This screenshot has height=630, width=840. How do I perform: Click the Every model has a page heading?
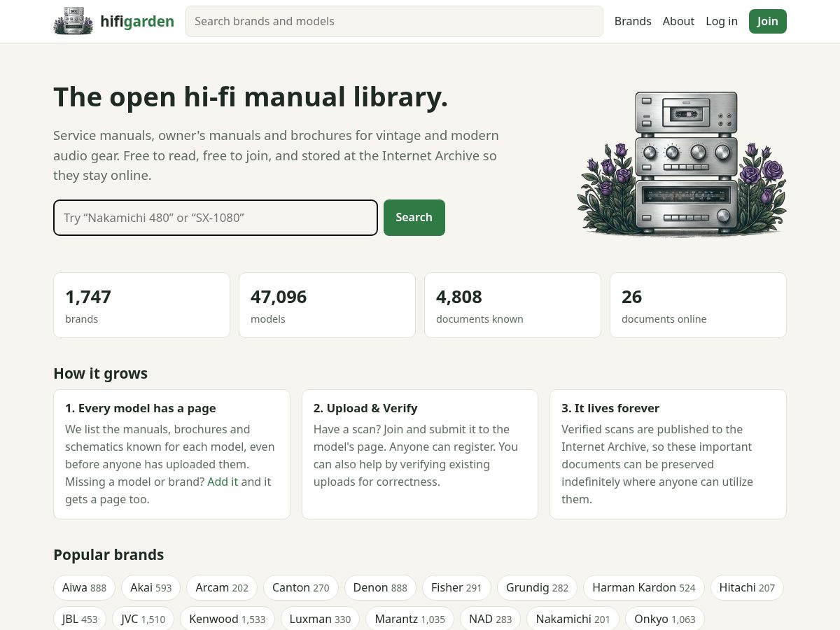(x=141, y=408)
